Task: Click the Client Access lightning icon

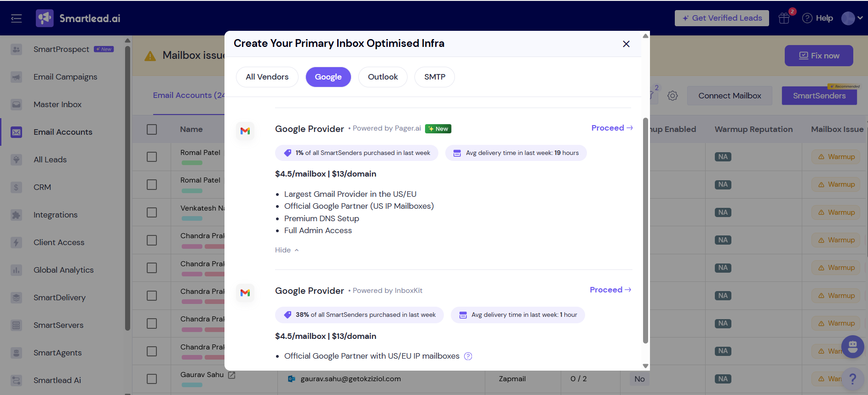Action: click(x=17, y=242)
